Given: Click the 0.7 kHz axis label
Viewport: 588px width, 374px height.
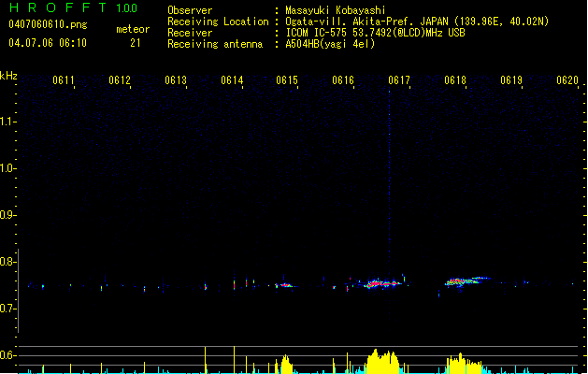Looking at the screenshot, I should click(x=7, y=309).
